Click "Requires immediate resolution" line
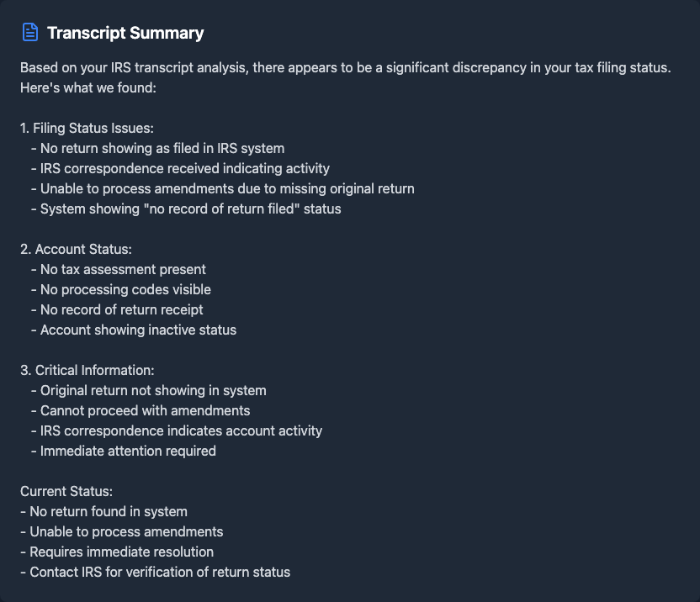Viewport: 700px width, 602px height. click(x=117, y=552)
